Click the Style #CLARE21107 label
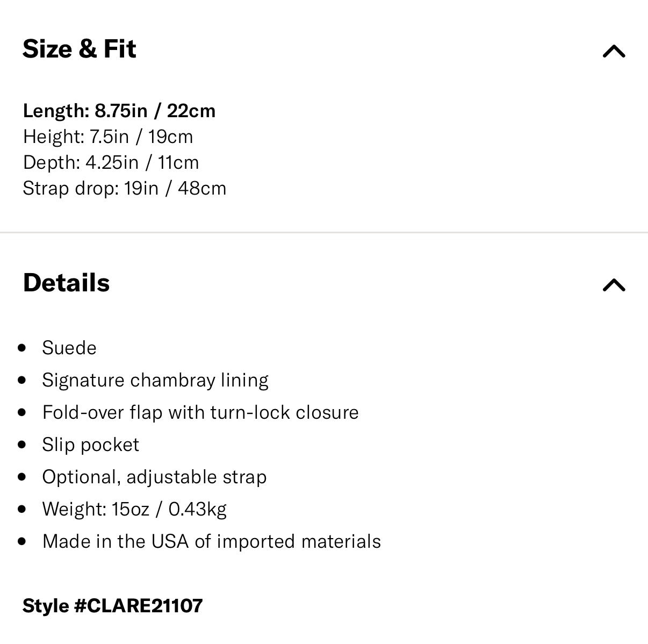 click(x=113, y=606)
